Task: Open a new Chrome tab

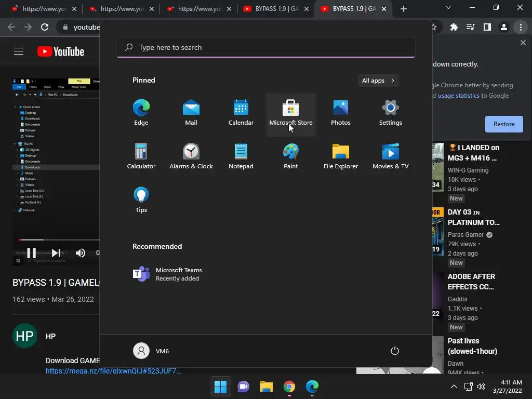Action: [403, 9]
